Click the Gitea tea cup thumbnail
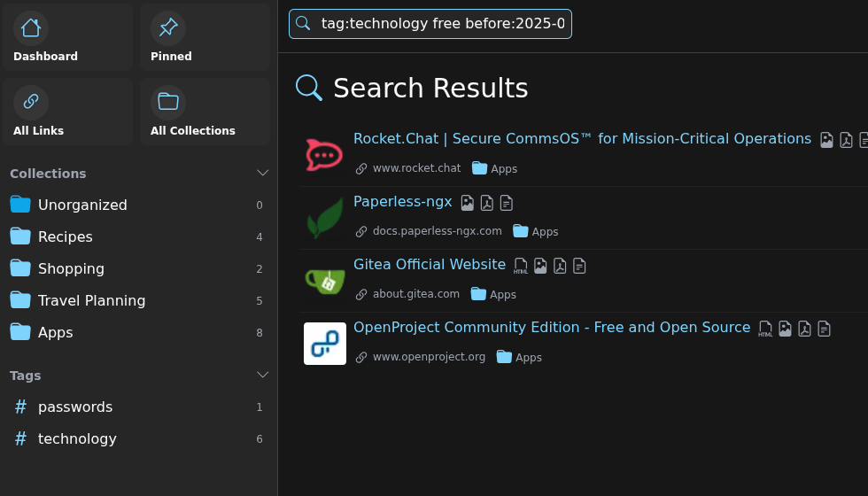The height and width of the screenshot is (496, 868). click(325, 281)
